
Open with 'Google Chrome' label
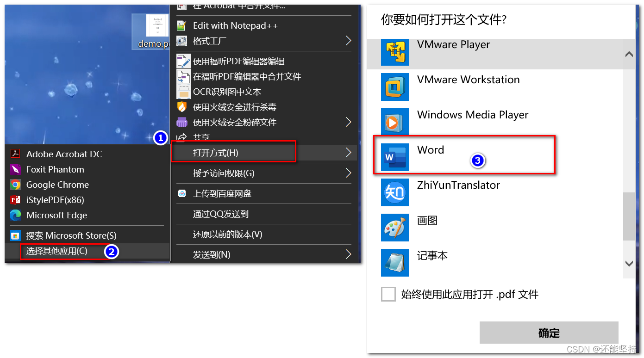pyautogui.click(x=57, y=185)
